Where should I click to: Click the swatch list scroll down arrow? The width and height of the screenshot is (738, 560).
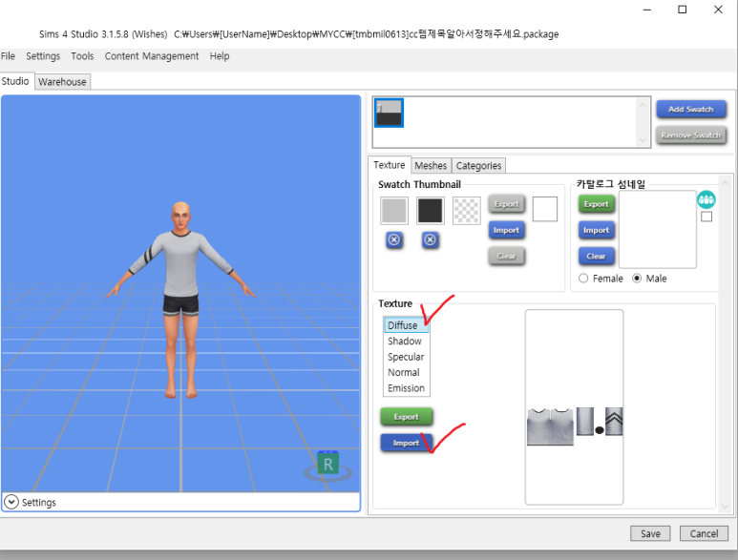[x=643, y=140]
